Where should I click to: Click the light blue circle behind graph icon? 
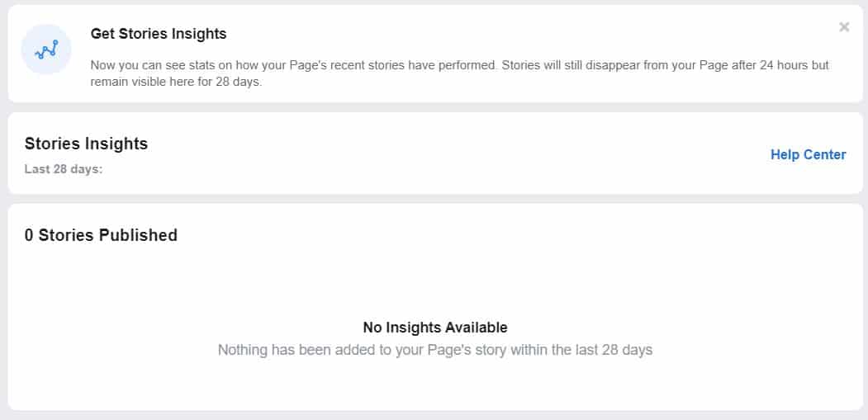click(x=46, y=50)
